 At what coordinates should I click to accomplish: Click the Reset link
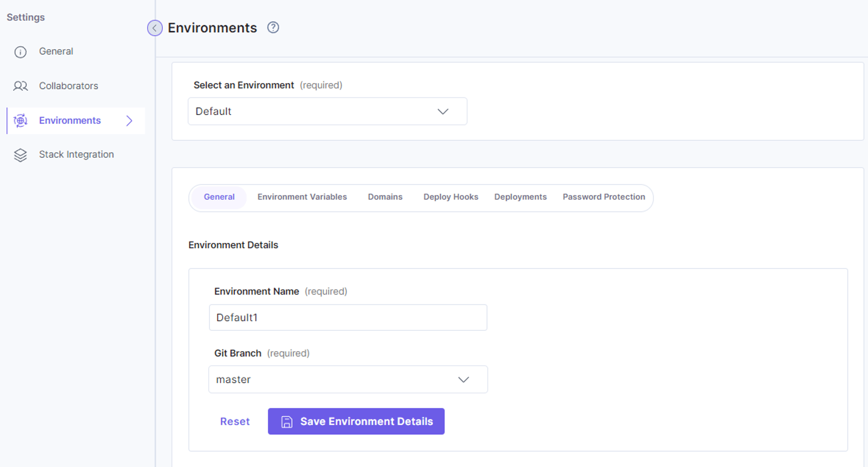235,422
